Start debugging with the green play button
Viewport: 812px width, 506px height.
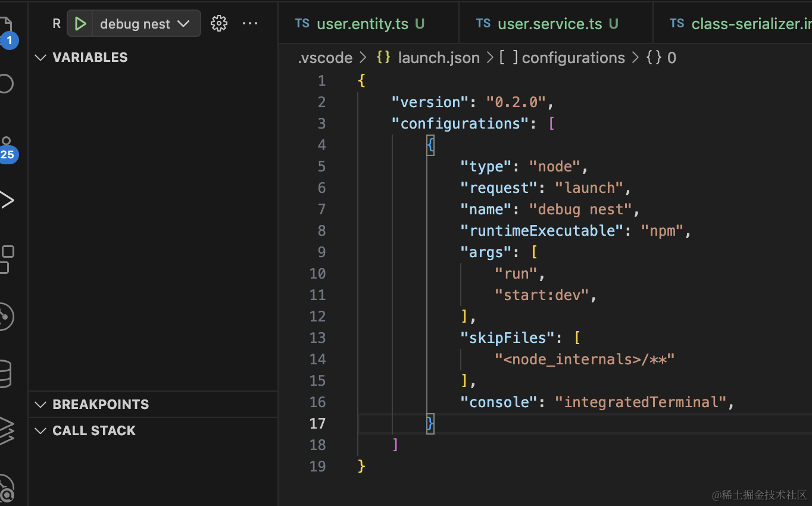point(80,24)
